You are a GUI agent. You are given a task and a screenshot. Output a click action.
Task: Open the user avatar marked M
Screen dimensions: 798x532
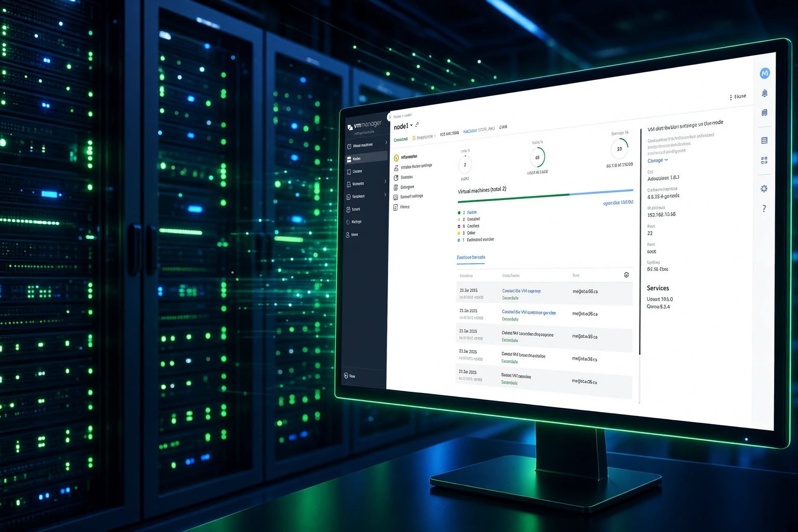click(764, 73)
